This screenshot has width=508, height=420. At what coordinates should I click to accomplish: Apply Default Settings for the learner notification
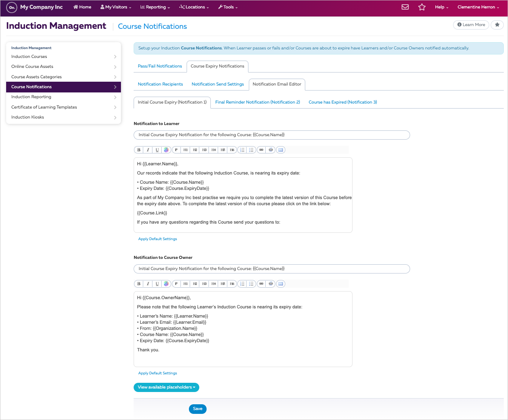[157, 239]
